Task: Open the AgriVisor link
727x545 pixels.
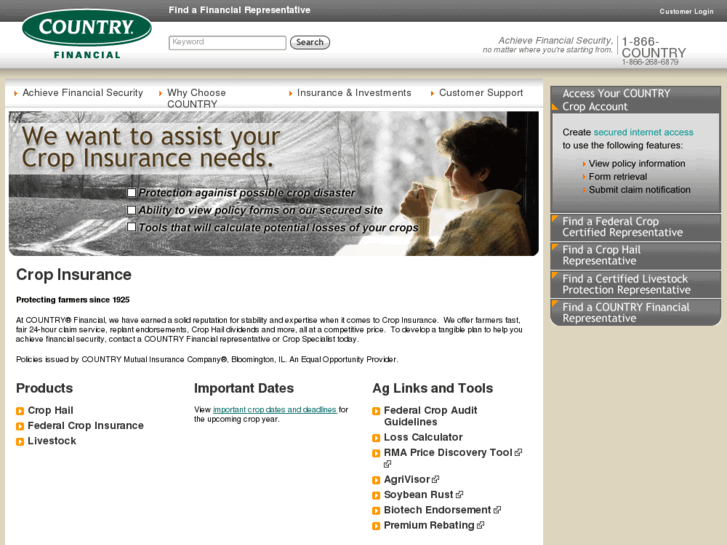Action: tap(407, 480)
